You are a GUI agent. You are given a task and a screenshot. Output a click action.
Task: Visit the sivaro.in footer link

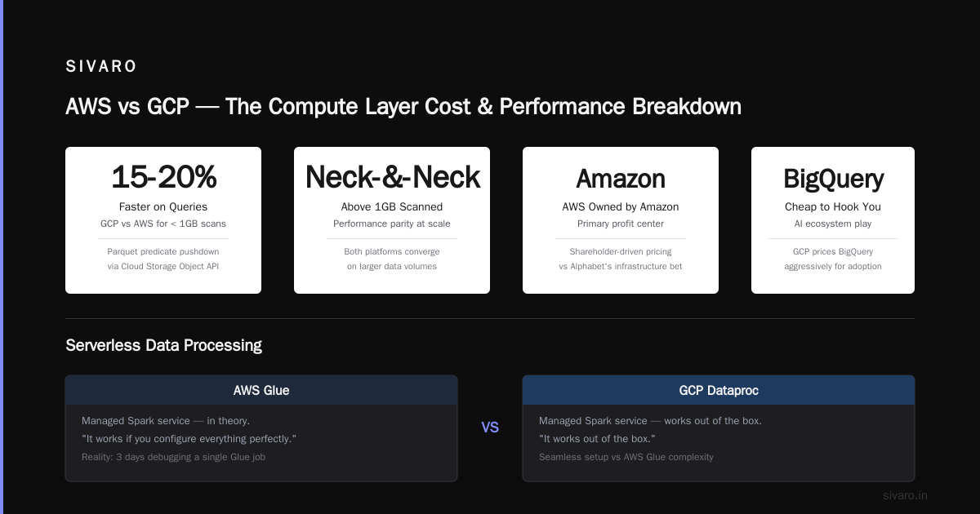pyautogui.click(x=905, y=495)
